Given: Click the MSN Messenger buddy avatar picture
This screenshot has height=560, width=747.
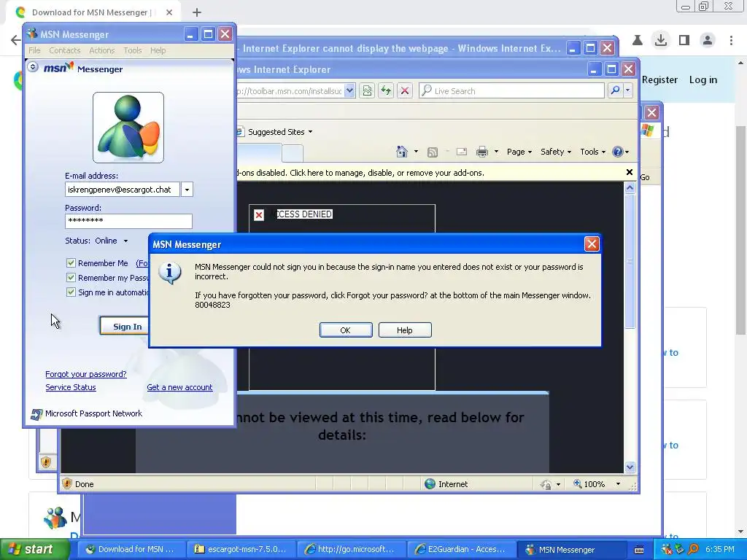Looking at the screenshot, I should 128,128.
